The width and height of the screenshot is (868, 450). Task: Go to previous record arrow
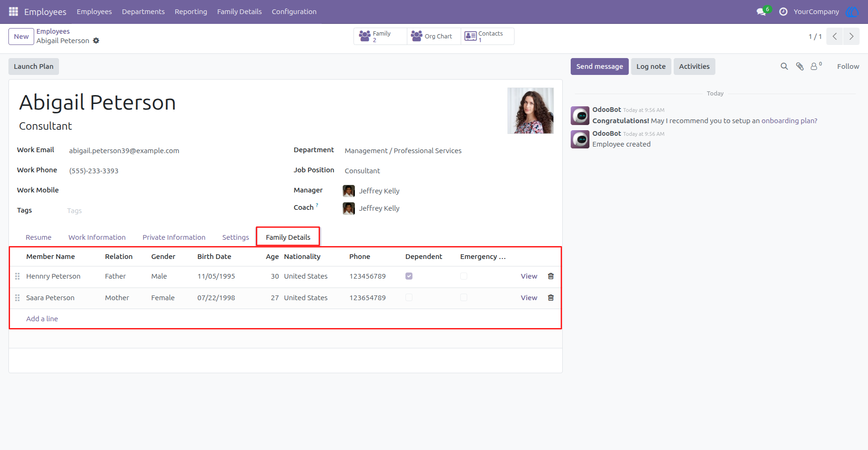(x=834, y=36)
